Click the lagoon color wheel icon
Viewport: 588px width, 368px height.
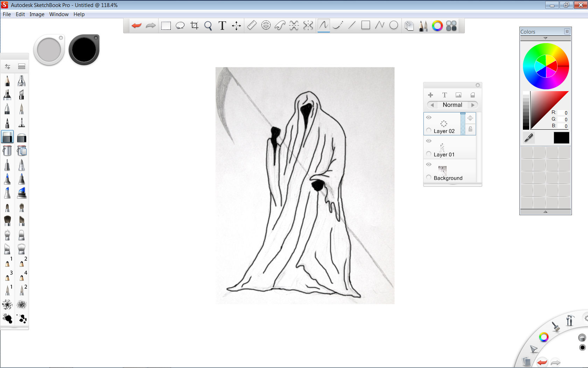pos(544,337)
